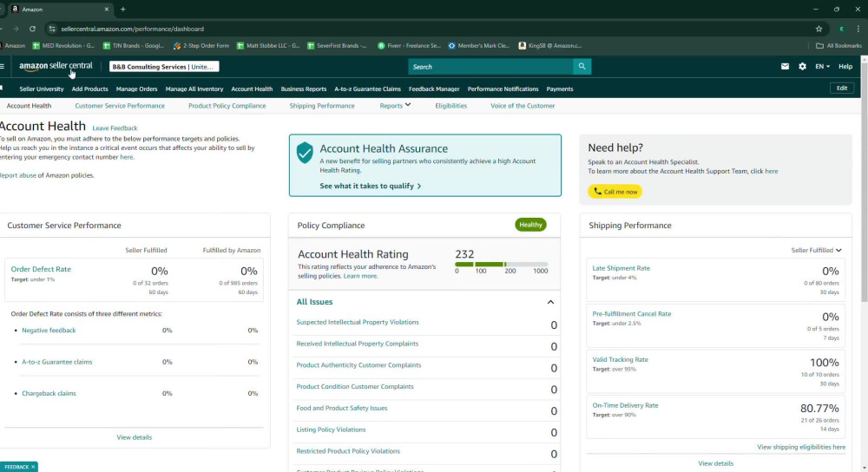868x472 pixels.
Task: Switch to Customer Service Performance tab
Action: click(x=120, y=105)
